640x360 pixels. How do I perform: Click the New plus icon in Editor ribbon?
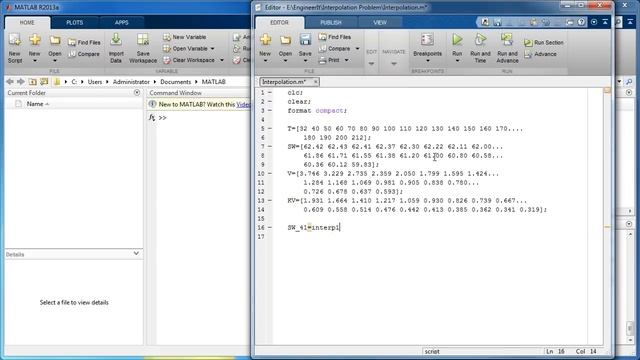pos(265,40)
